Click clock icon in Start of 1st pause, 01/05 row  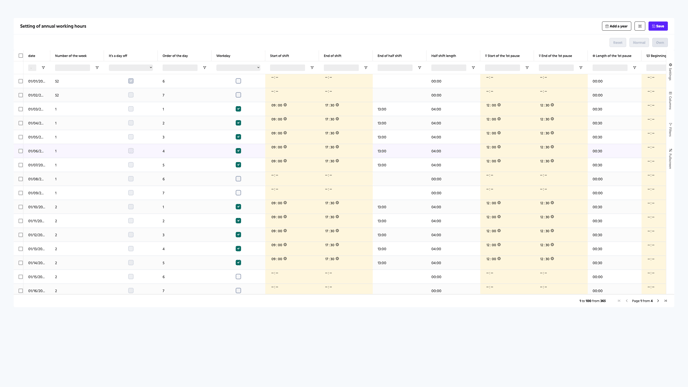pos(499,133)
